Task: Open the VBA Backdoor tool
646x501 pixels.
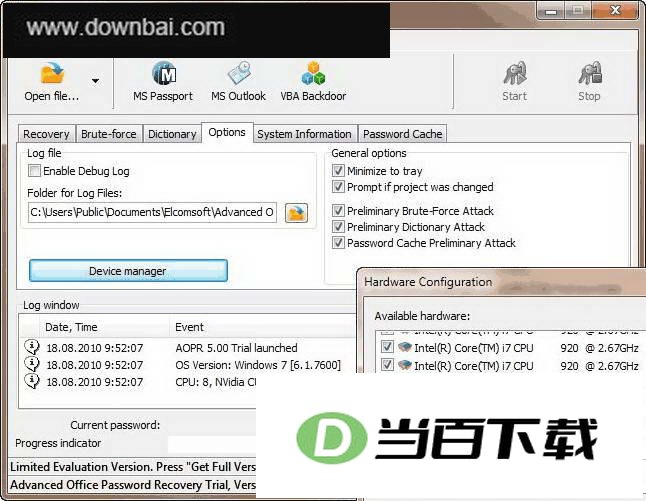Action: click(313, 81)
